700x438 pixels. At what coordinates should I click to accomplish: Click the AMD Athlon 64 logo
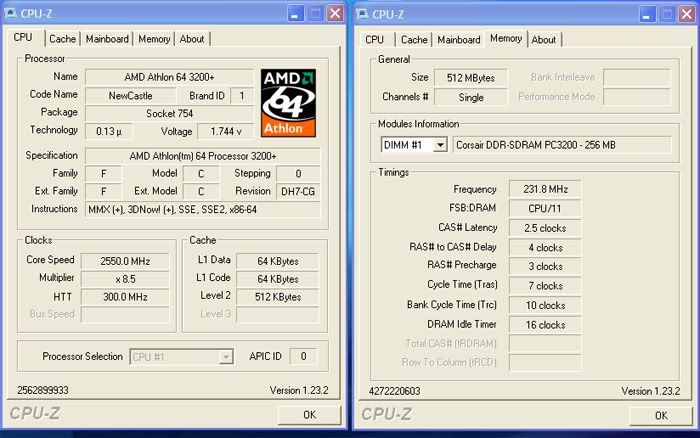(288, 103)
